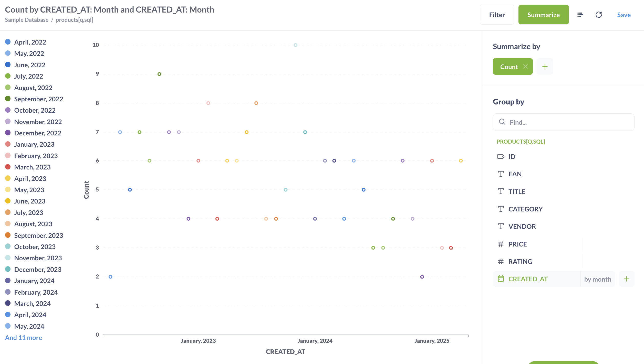The image size is (644, 364).
Task: Go to Sample Database breadcrumb
Action: 27,20
